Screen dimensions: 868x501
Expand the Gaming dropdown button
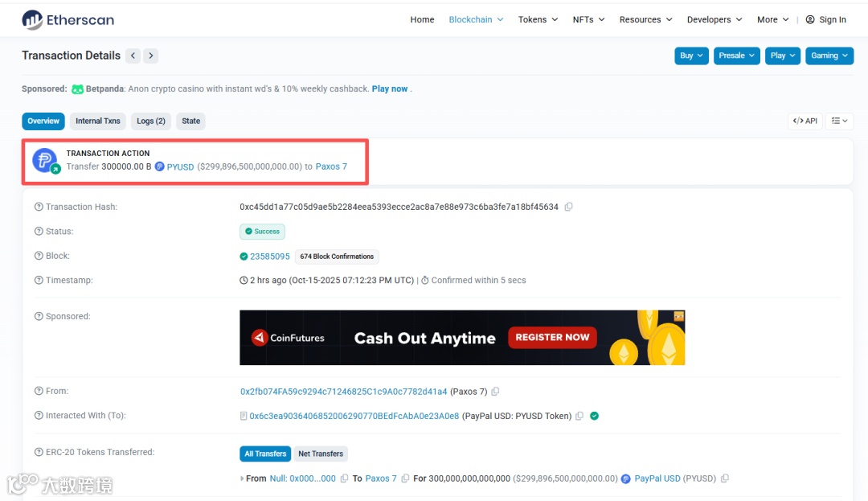click(829, 55)
